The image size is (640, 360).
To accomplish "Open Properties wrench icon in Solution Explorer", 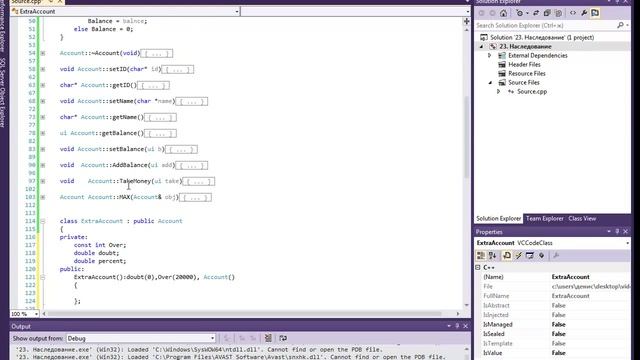I will (584, 13).
